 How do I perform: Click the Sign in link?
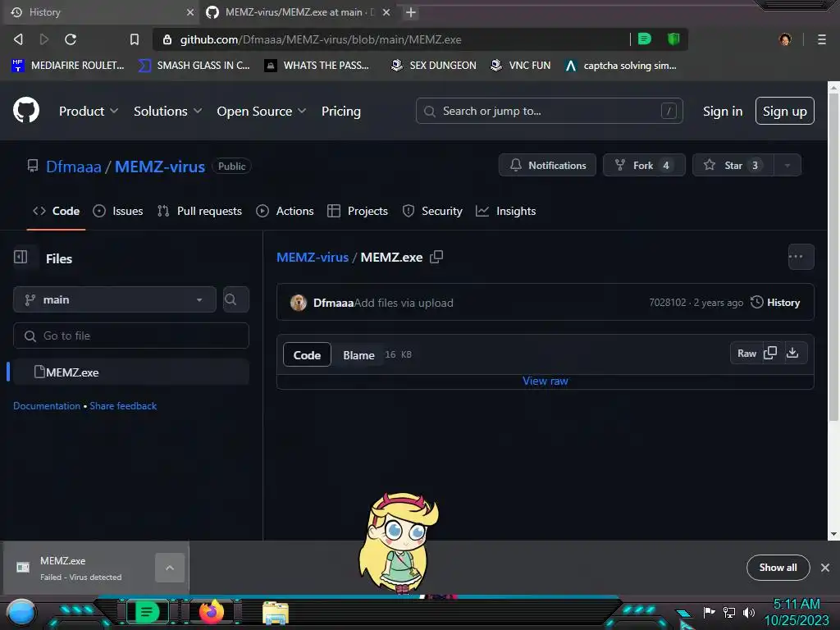click(723, 111)
